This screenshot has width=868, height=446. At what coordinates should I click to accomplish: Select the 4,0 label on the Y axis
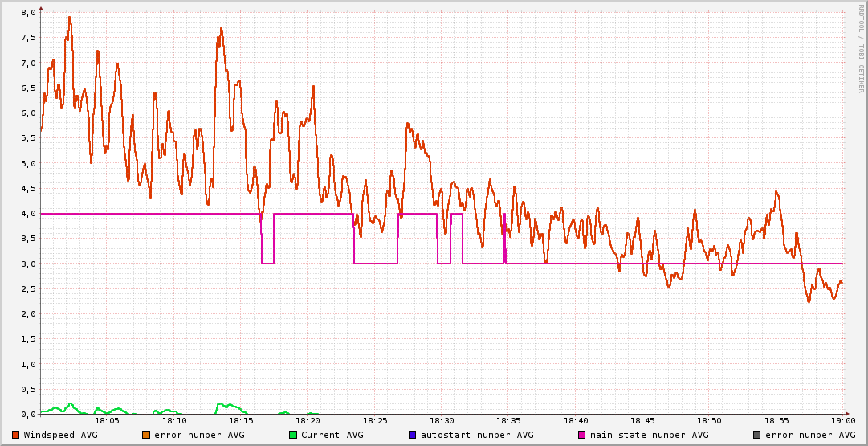click(29, 214)
